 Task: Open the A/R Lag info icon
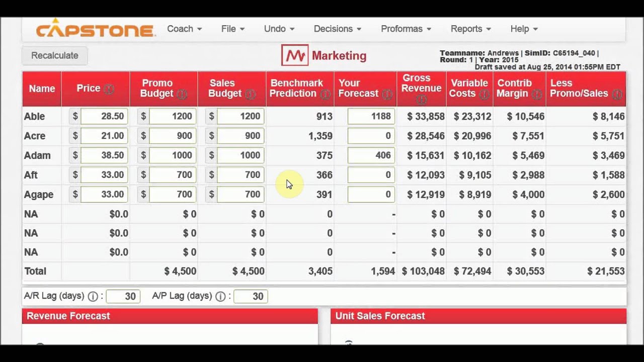(x=93, y=297)
